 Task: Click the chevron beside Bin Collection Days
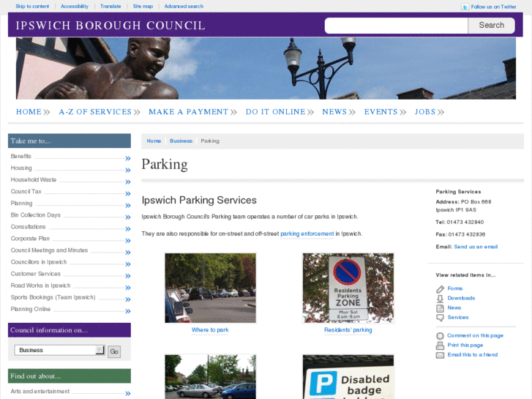(x=128, y=217)
